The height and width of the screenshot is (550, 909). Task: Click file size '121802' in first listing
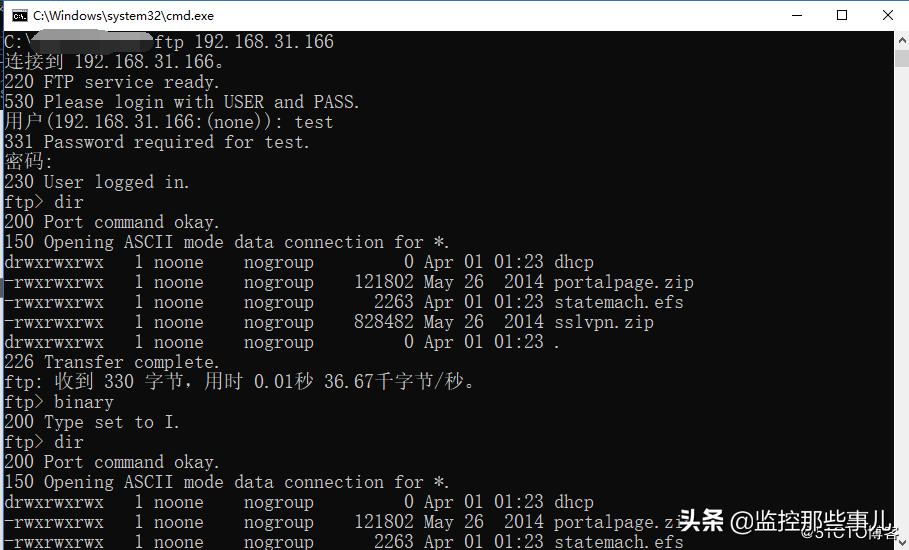[384, 282]
